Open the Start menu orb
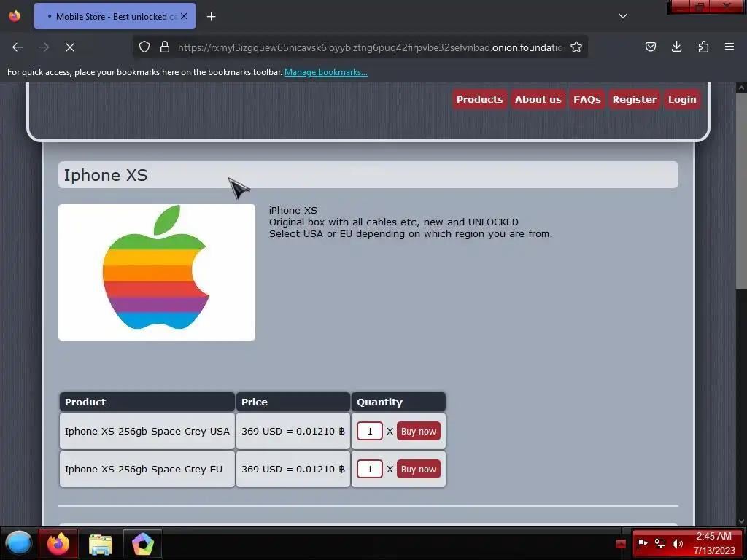Viewport: 747px width, 560px height. pos(18,543)
